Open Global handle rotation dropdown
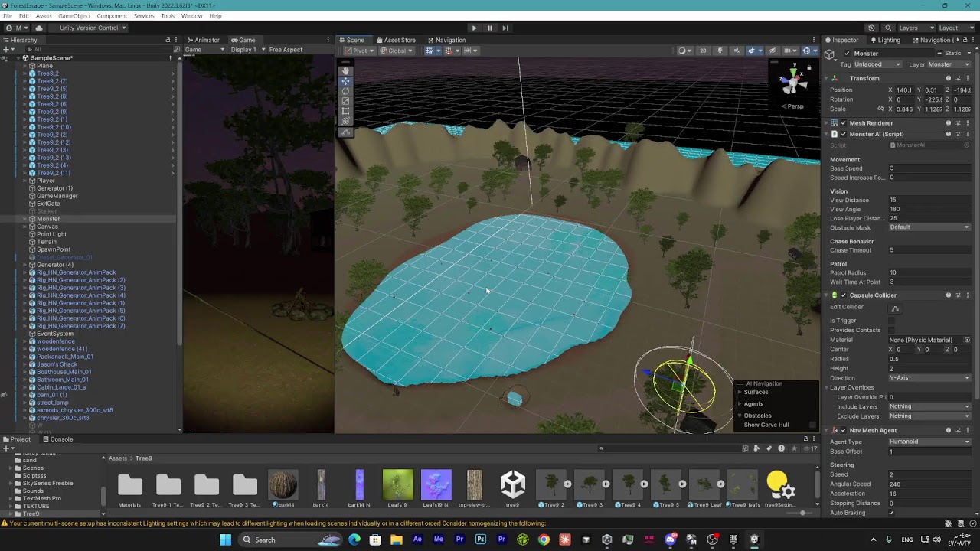 397,51
